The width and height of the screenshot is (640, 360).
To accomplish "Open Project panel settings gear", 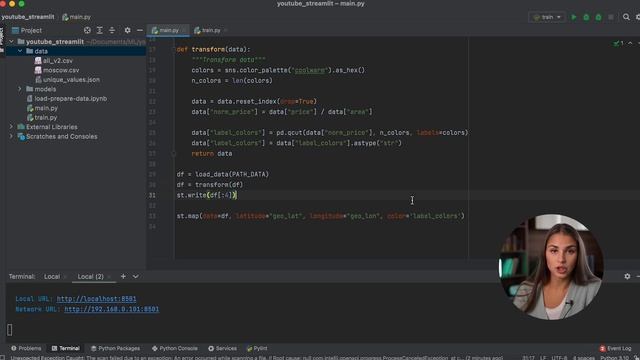I will (127, 30).
